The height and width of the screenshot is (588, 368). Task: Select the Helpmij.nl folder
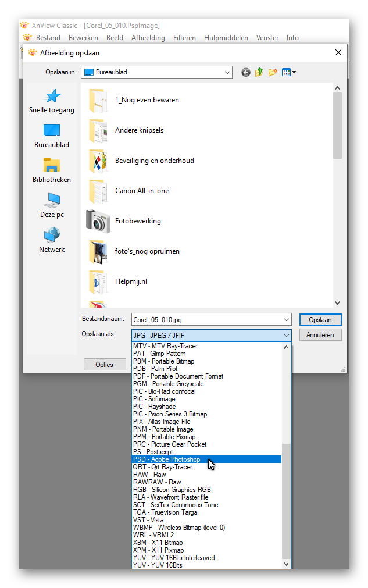click(x=117, y=281)
